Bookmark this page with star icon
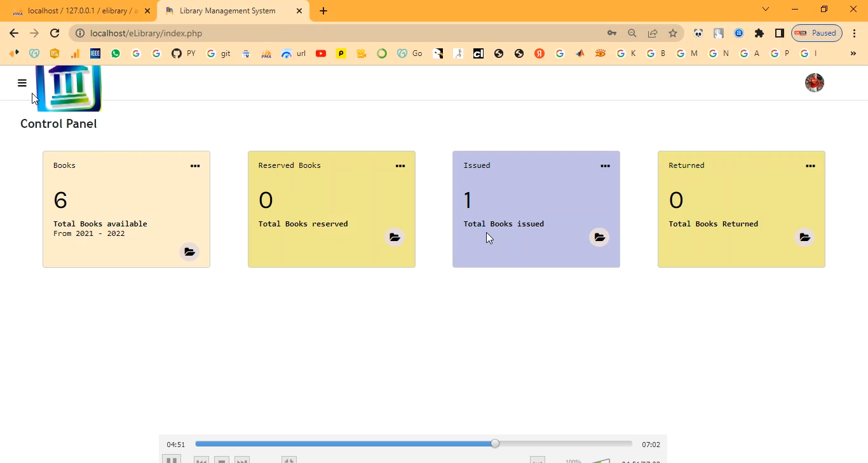The image size is (868, 463). pos(673,33)
